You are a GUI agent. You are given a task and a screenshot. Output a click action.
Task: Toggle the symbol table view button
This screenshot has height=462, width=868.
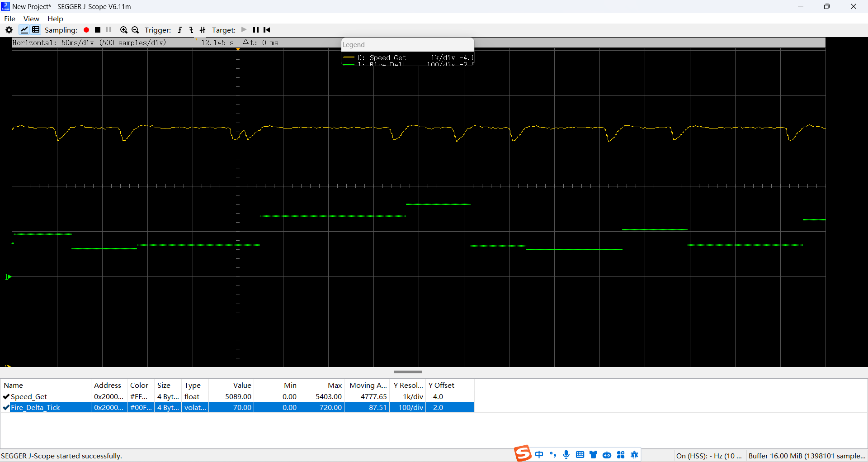[x=36, y=30]
